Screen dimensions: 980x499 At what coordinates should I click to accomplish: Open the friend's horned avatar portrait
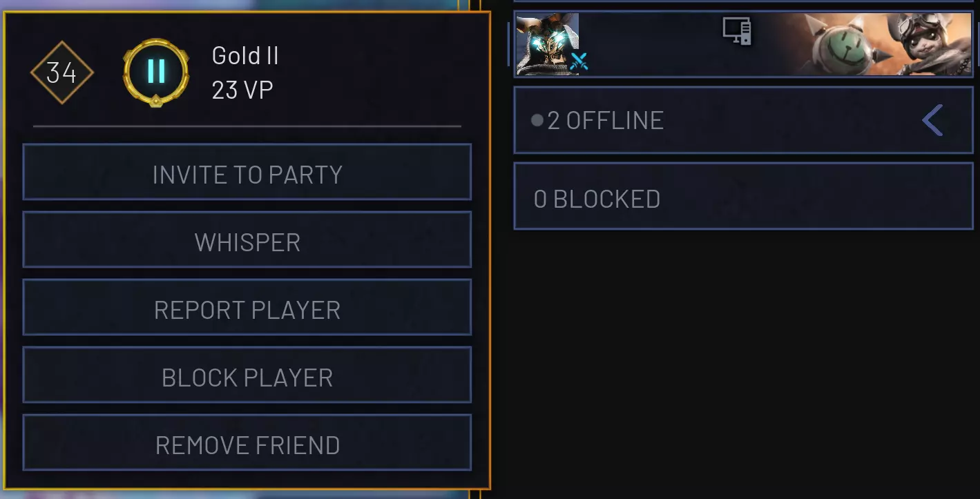(x=548, y=43)
